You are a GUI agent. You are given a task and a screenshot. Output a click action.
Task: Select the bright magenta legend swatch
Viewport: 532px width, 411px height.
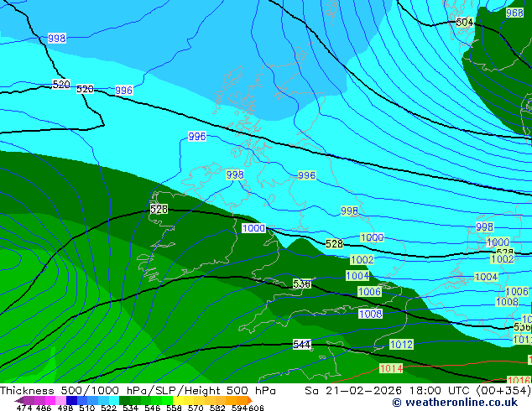pyautogui.click(x=50, y=400)
